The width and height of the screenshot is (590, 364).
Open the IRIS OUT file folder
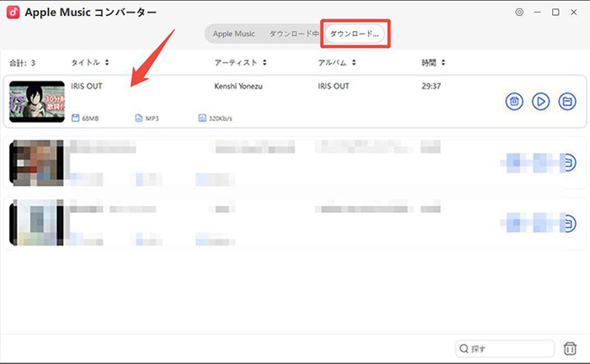(x=567, y=102)
